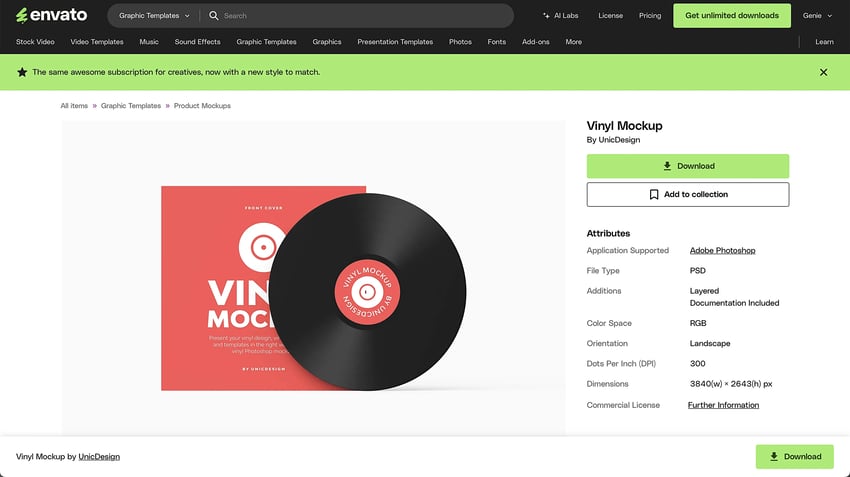Click the PSD file type value

click(x=698, y=270)
